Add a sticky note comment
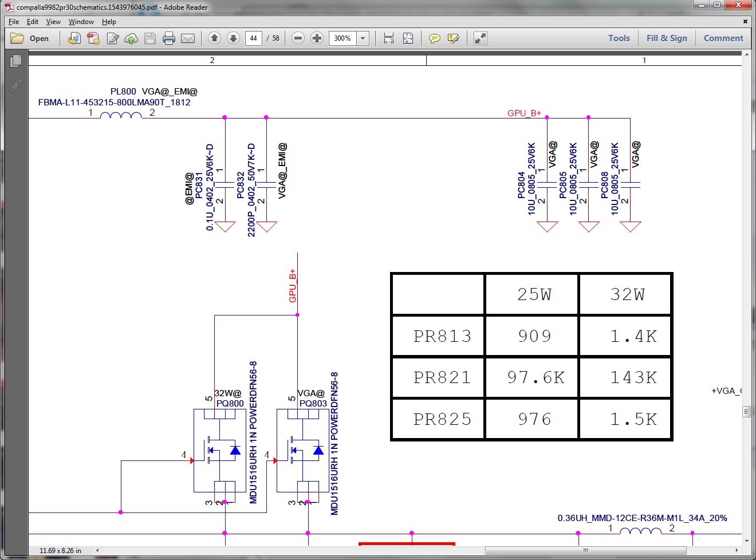The height and width of the screenshot is (560, 756). pyautogui.click(x=435, y=38)
